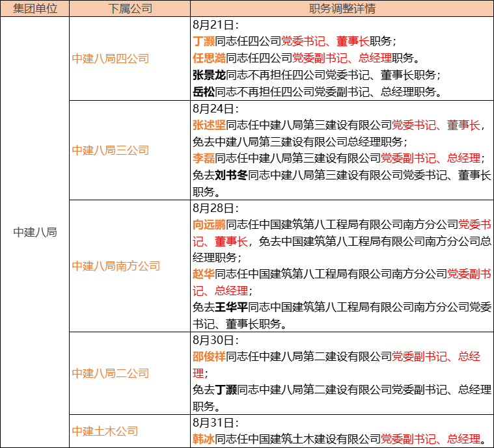
Task: Select the bold name 刘书冬
Action: click(x=231, y=175)
